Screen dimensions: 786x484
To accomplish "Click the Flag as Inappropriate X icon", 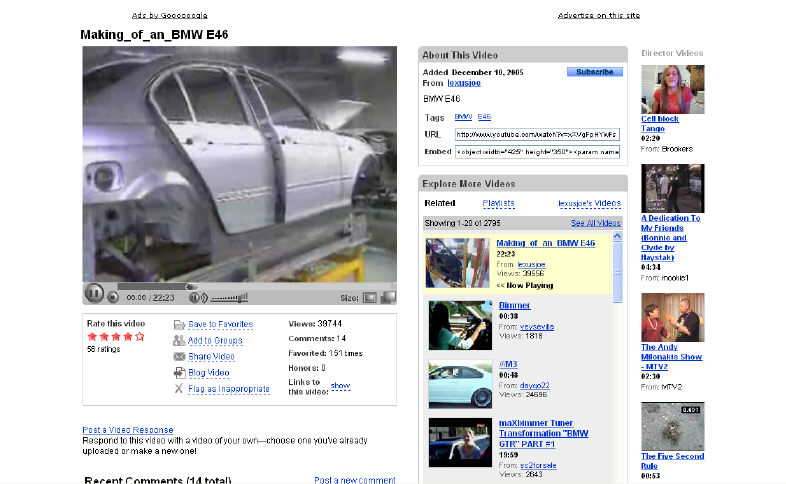I will pos(179,389).
